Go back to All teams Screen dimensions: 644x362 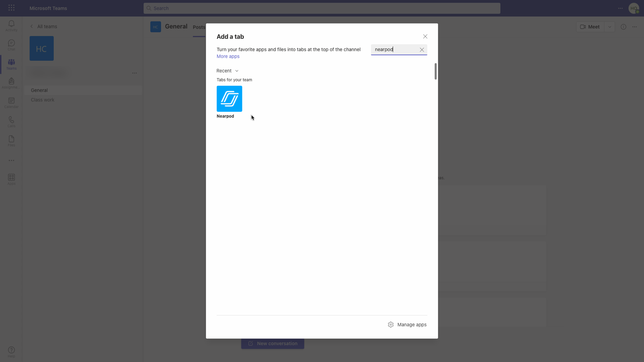point(43,26)
